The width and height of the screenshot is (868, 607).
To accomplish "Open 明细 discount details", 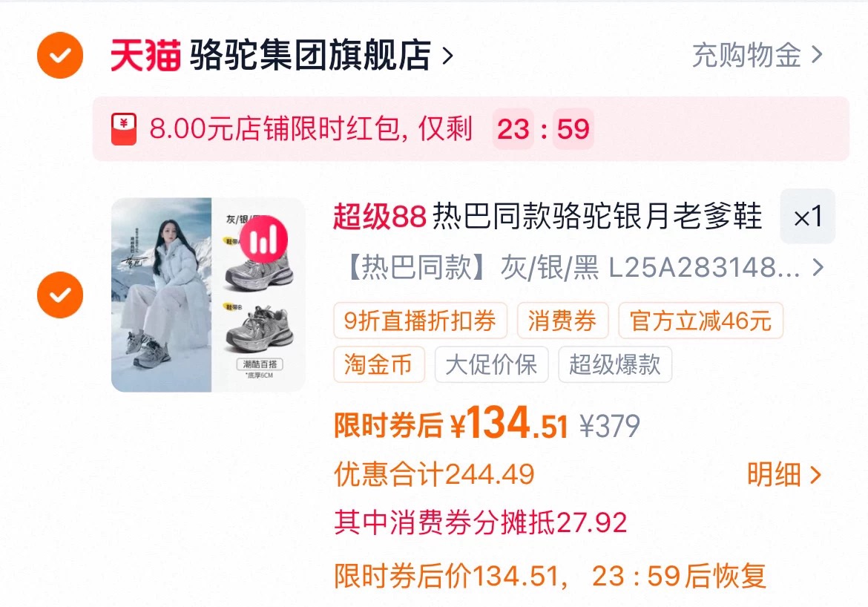I will tap(784, 475).
